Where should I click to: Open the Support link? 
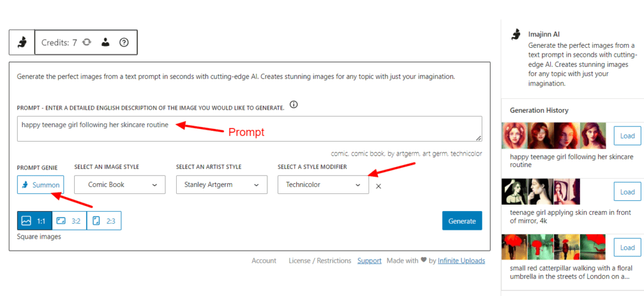point(369,260)
